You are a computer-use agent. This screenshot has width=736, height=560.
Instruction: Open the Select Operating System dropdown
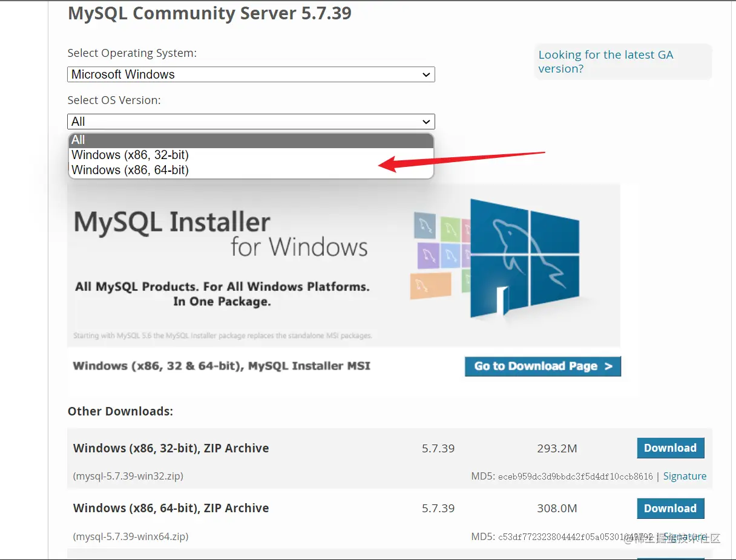tap(251, 74)
